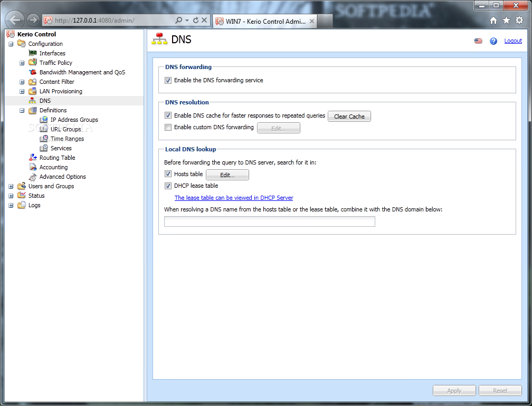Toggle Enable DNS cache checkbox
Viewport: 532px width, 406px height.
pos(168,115)
